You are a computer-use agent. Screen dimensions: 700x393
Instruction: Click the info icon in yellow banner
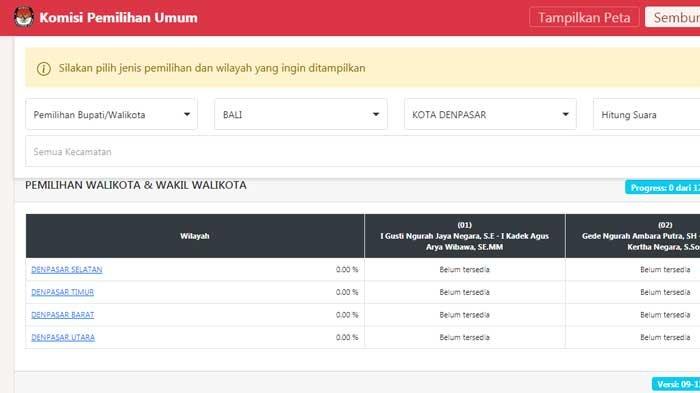click(44, 69)
